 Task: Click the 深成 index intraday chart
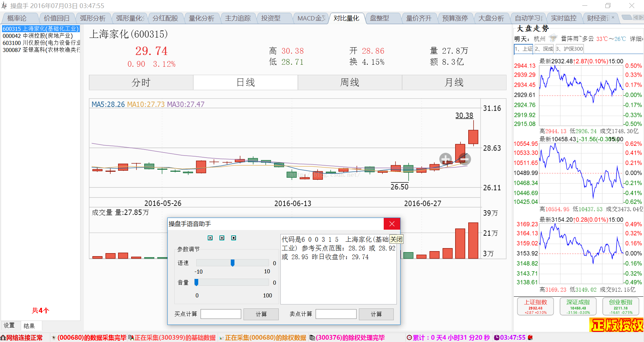[581, 173]
